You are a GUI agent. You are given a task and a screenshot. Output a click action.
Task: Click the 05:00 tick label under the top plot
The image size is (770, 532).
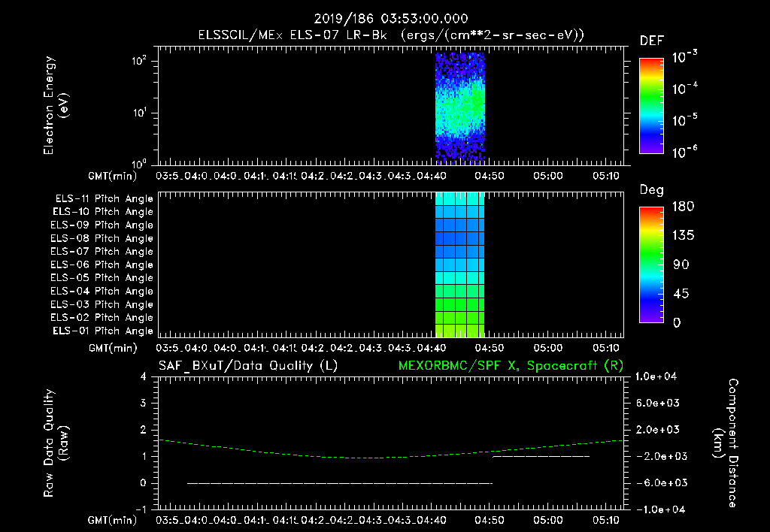point(548,176)
